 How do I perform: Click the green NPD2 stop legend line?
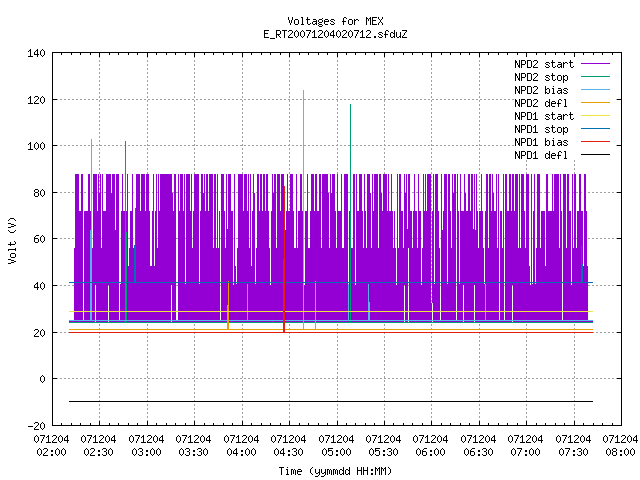[x=595, y=76]
